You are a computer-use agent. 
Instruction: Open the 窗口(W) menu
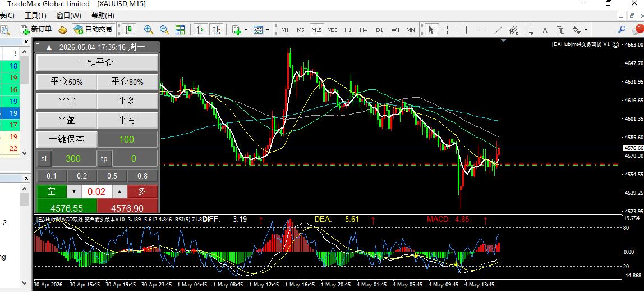pos(68,16)
